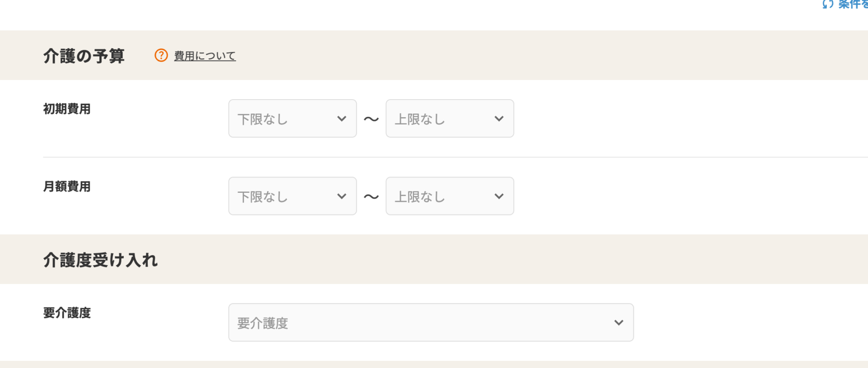Viewport: 868px width, 368px height.
Task: Click the chevron on the 月額費用 下限なし dropdown
Action: point(341,196)
